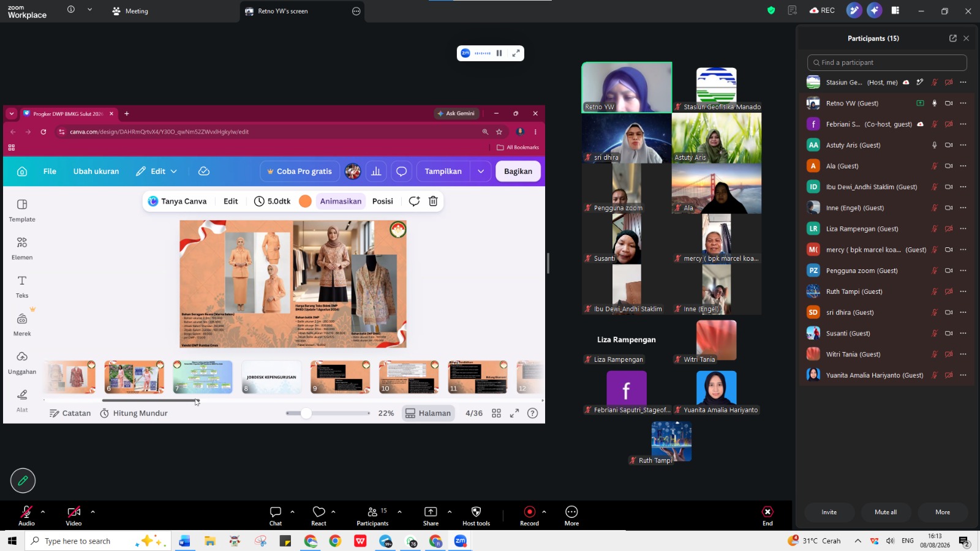Open Elemen panel in Canva sidebar
980x551 pixels.
coord(22,248)
